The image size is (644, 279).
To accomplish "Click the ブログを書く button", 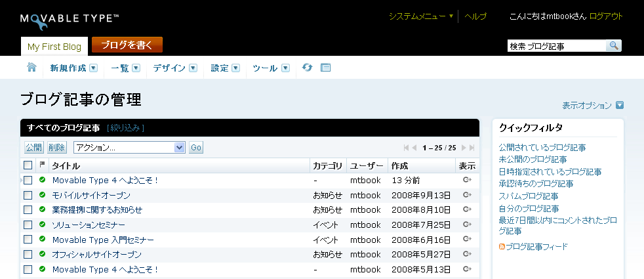I will (127, 45).
